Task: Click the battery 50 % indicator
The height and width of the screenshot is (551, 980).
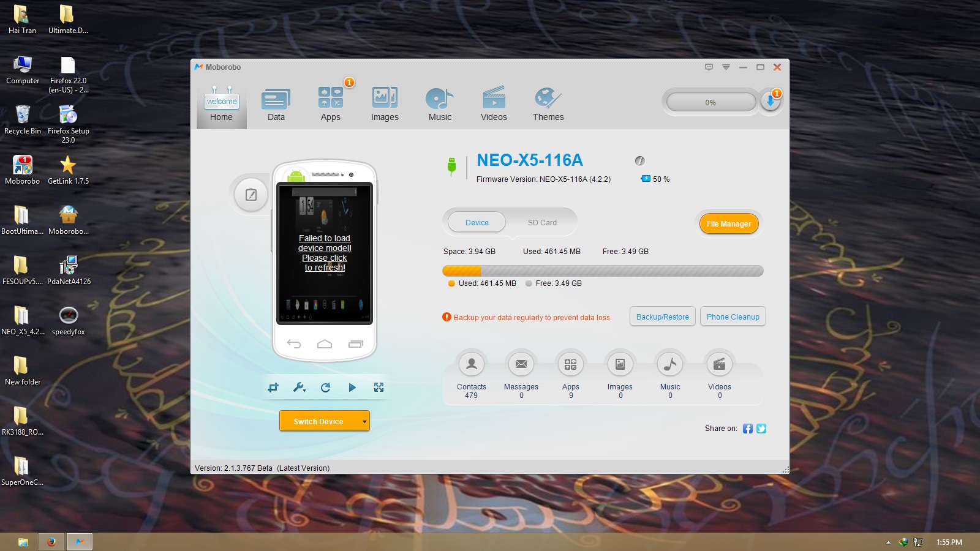Action: point(655,179)
